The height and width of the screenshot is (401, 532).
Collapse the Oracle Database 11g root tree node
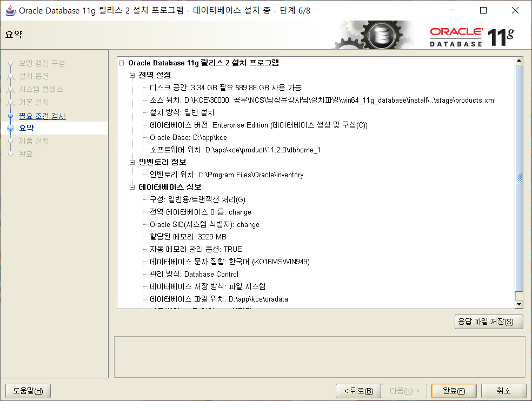[122, 63]
